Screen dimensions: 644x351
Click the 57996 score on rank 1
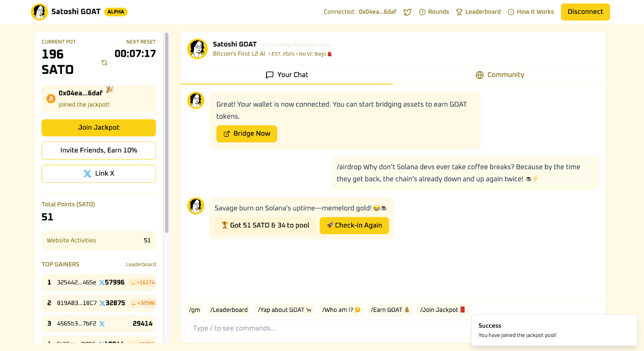coord(115,282)
